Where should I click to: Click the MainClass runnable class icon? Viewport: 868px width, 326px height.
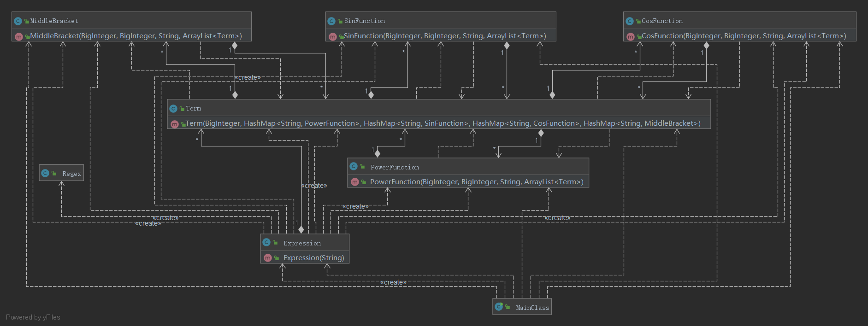(x=499, y=307)
